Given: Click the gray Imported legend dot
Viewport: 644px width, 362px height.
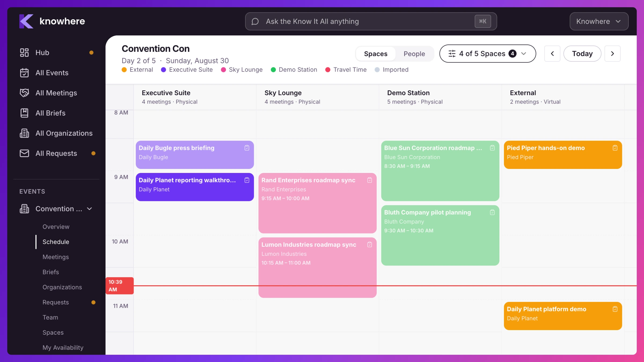Looking at the screenshot, I should (x=377, y=70).
